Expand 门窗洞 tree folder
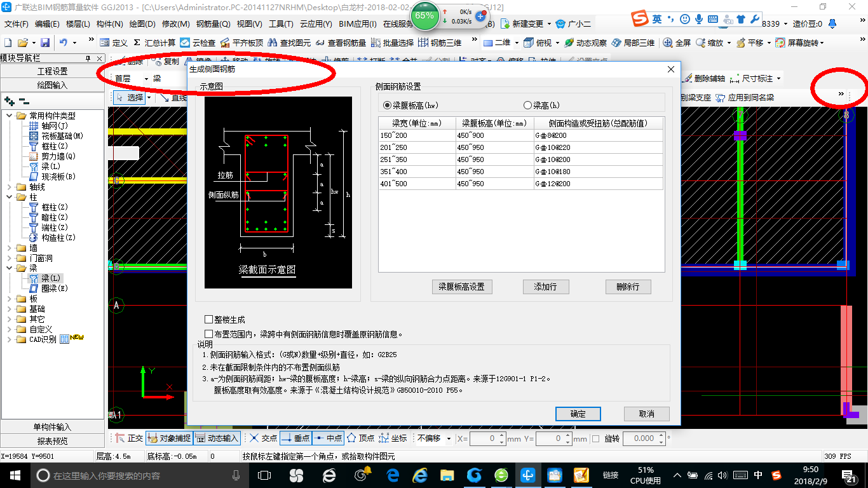This screenshot has height=488, width=868. [x=10, y=258]
